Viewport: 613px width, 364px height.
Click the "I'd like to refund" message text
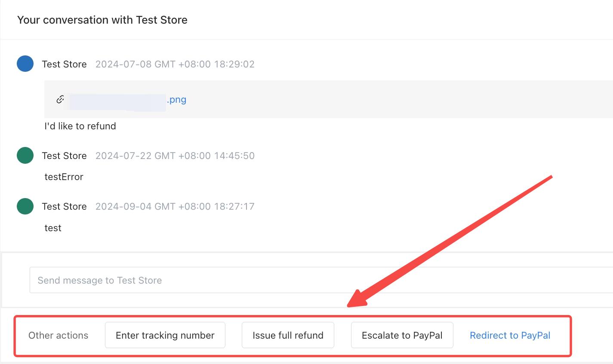[80, 126]
